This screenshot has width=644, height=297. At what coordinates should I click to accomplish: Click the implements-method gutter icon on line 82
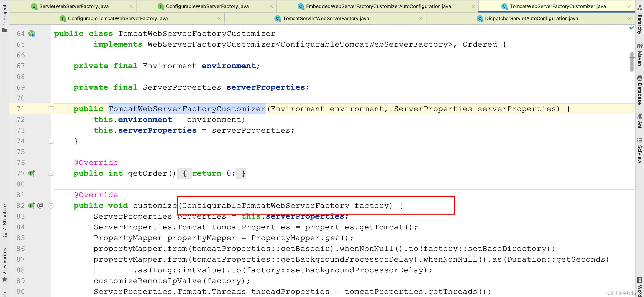pos(32,205)
